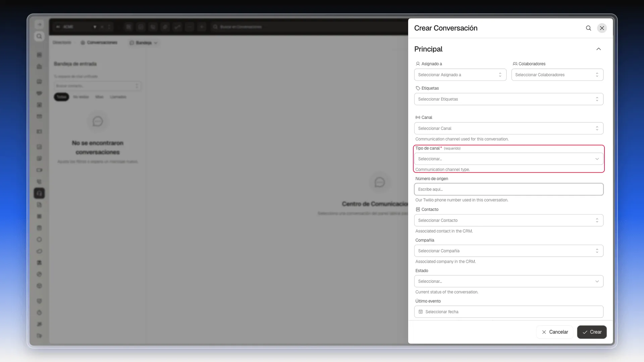
Task: Select the Todas filter tab in the background inbox
Action: 61,97
